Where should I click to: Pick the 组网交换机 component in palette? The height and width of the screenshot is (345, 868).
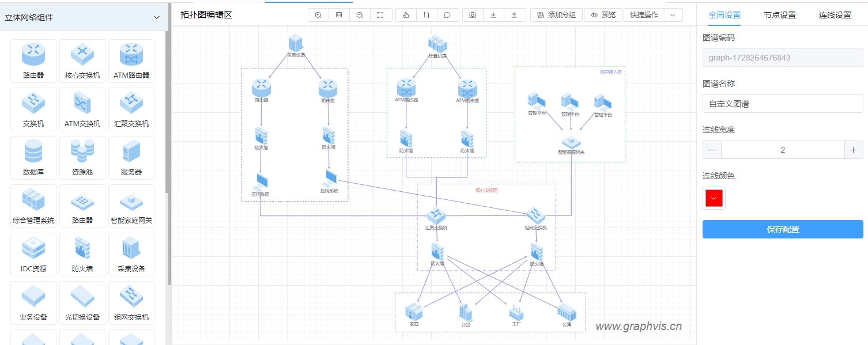coord(131,303)
